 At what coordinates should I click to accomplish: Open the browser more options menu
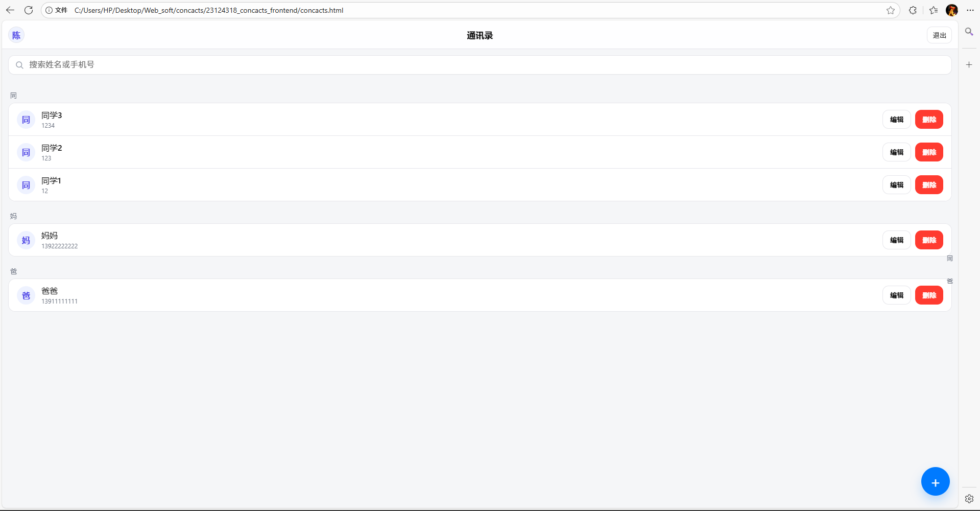[x=972, y=10]
